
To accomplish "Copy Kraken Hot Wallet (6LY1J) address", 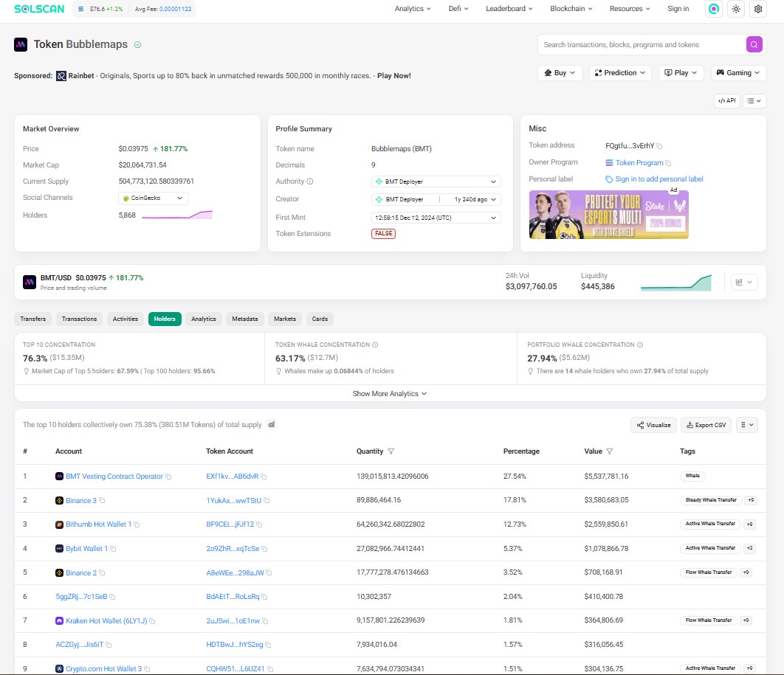I will click(x=152, y=621).
